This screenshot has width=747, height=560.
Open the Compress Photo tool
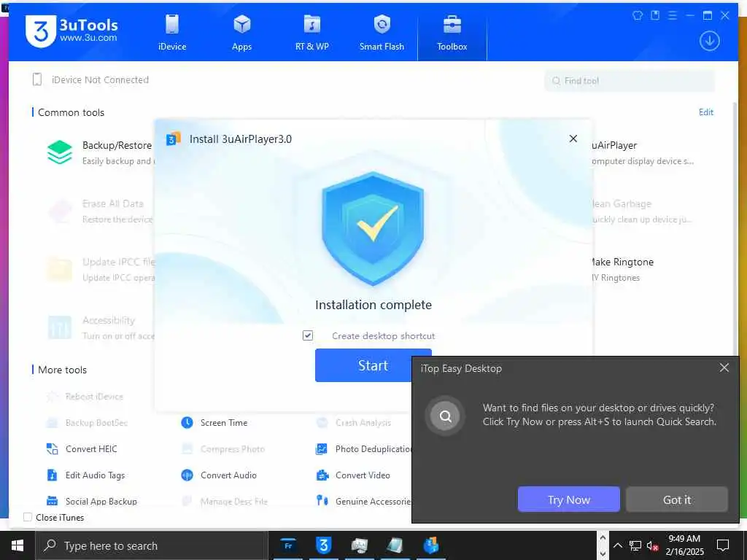(x=222, y=449)
